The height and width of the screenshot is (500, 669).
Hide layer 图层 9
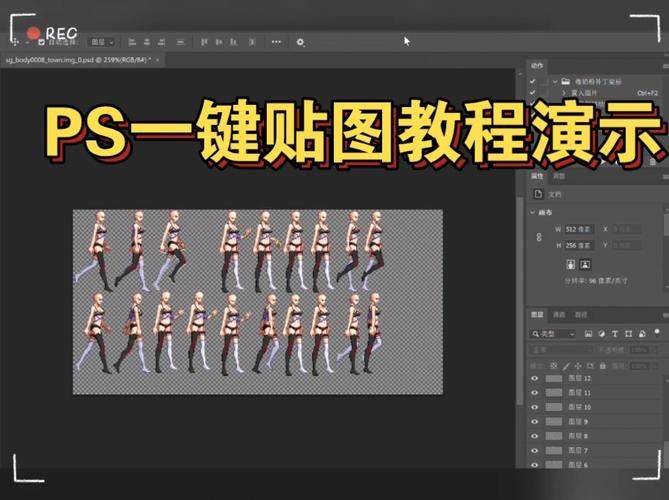(535, 422)
